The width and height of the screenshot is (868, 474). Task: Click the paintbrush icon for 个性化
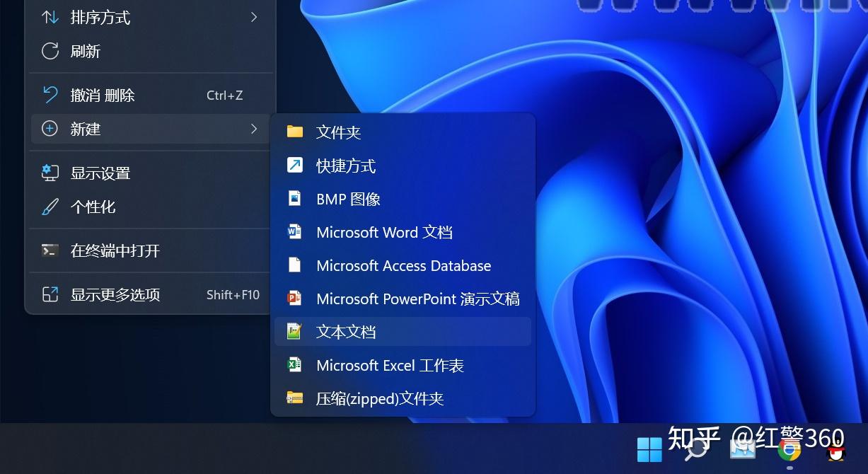(50, 207)
